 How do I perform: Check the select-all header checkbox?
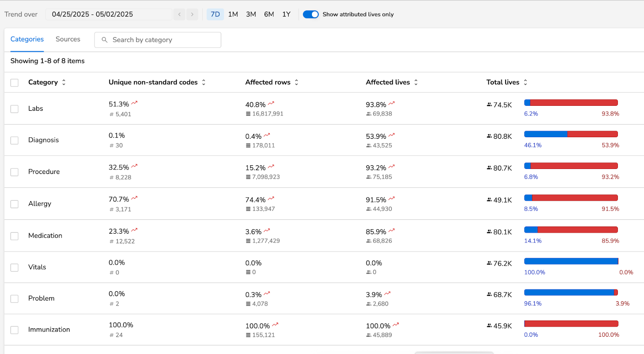click(x=14, y=82)
